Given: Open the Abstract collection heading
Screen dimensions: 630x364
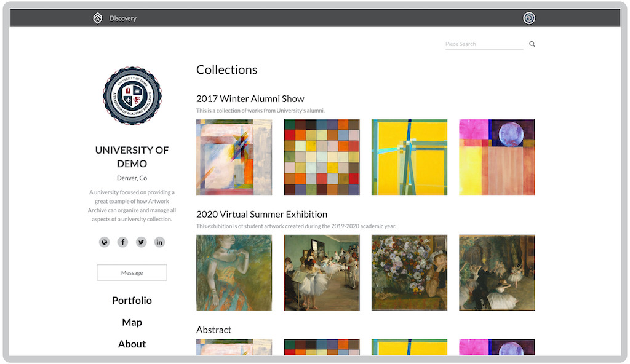Looking at the screenshot, I should click(213, 330).
